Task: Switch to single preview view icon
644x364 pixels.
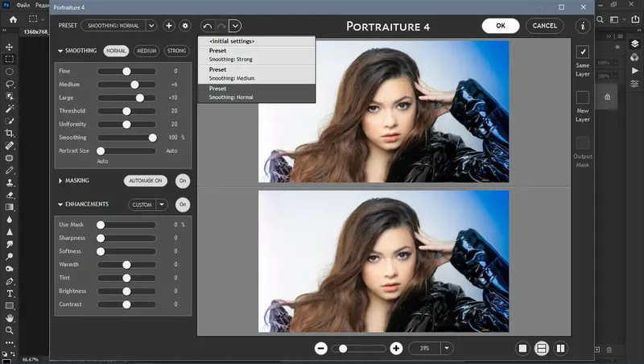Action: (522, 348)
